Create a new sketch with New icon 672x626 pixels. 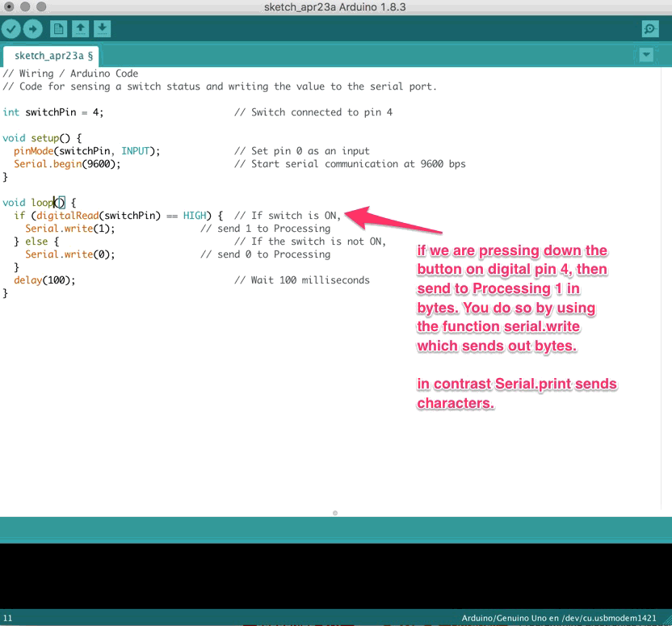[x=59, y=29]
